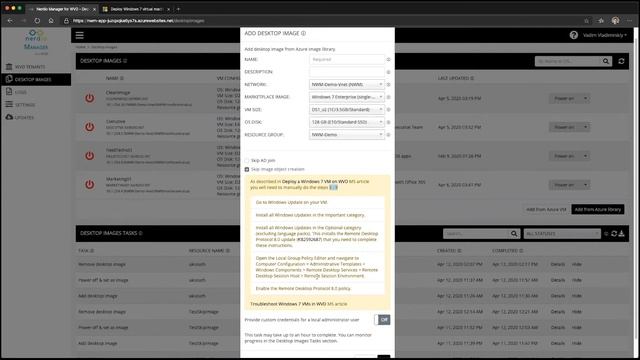Open Power on dropdown for Marketing01 row

tap(585, 185)
